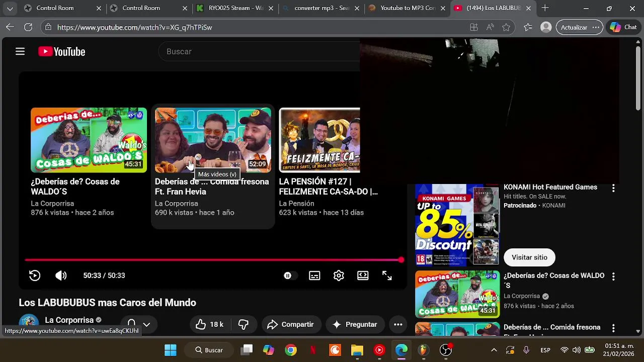Open sidebar Cosas de WALDO´S thumbnail

457,294
